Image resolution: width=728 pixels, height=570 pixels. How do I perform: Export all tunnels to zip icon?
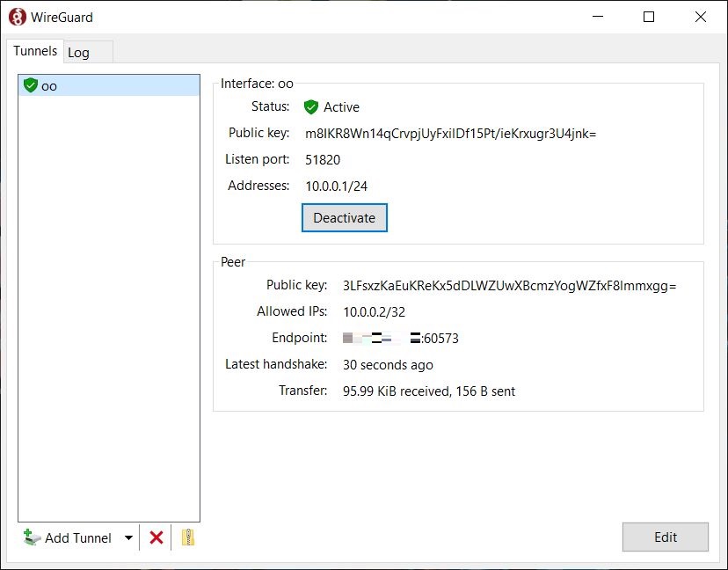click(x=187, y=537)
